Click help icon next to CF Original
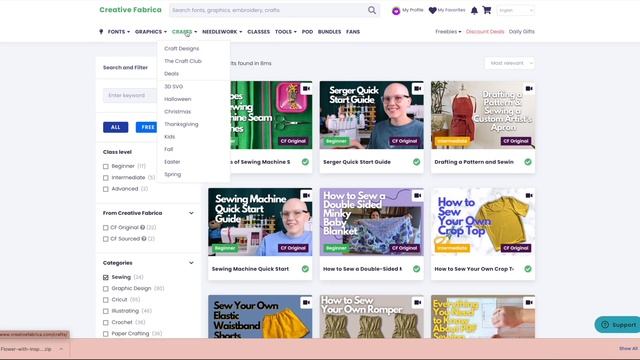 pos(142,227)
